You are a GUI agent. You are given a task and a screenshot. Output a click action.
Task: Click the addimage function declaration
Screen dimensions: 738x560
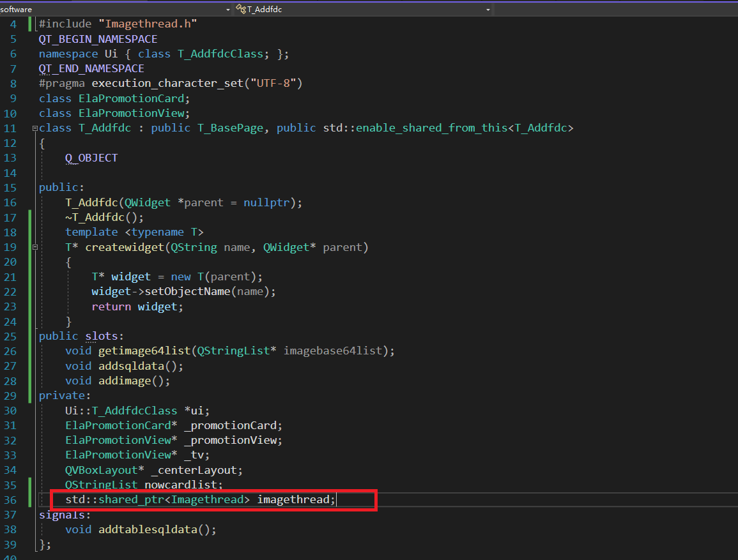click(125, 381)
